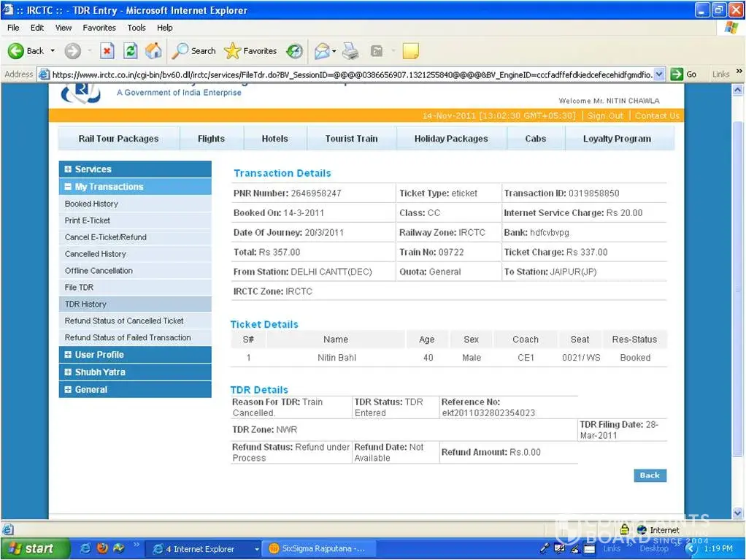Open the History toolbar icon
This screenshot has height=560, width=746.
click(294, 51)
